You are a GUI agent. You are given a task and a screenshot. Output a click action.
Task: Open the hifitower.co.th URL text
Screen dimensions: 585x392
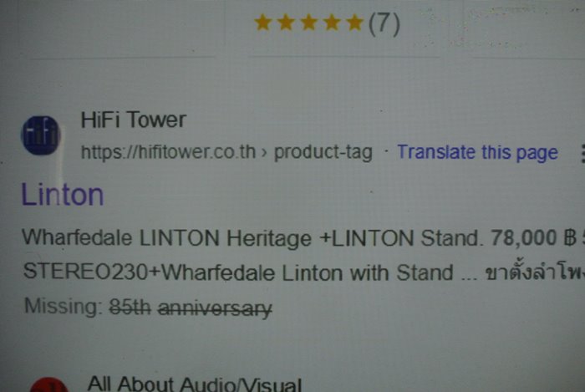168,152
